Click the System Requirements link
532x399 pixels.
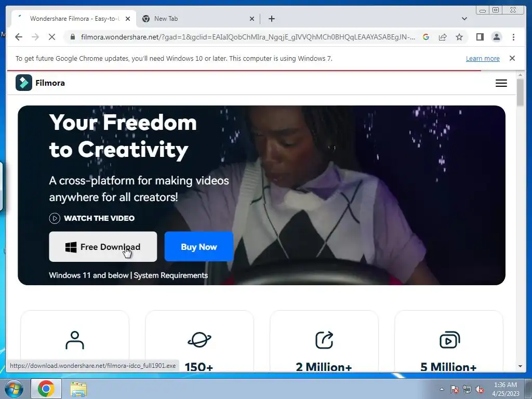coord(170,275)
